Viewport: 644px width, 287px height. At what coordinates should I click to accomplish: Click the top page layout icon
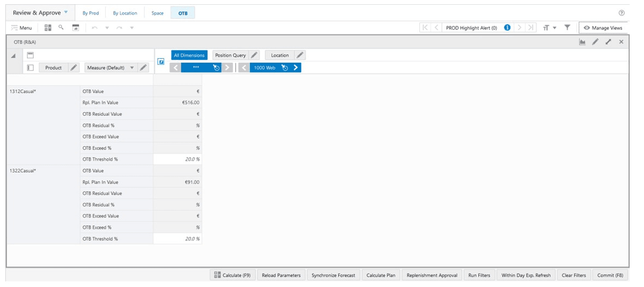click(x=30, y=55)
